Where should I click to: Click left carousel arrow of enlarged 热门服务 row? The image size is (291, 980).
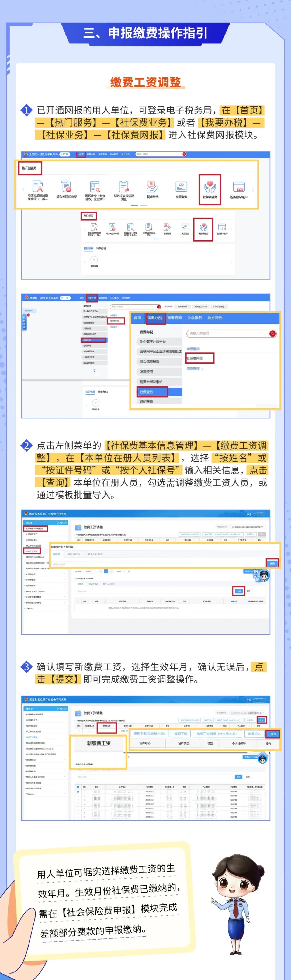pos(23,189)
